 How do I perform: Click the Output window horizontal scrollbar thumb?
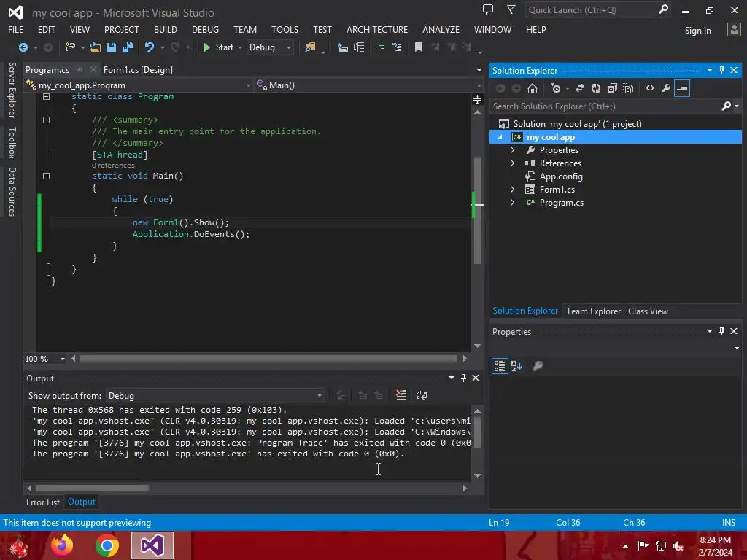[92, 488]
